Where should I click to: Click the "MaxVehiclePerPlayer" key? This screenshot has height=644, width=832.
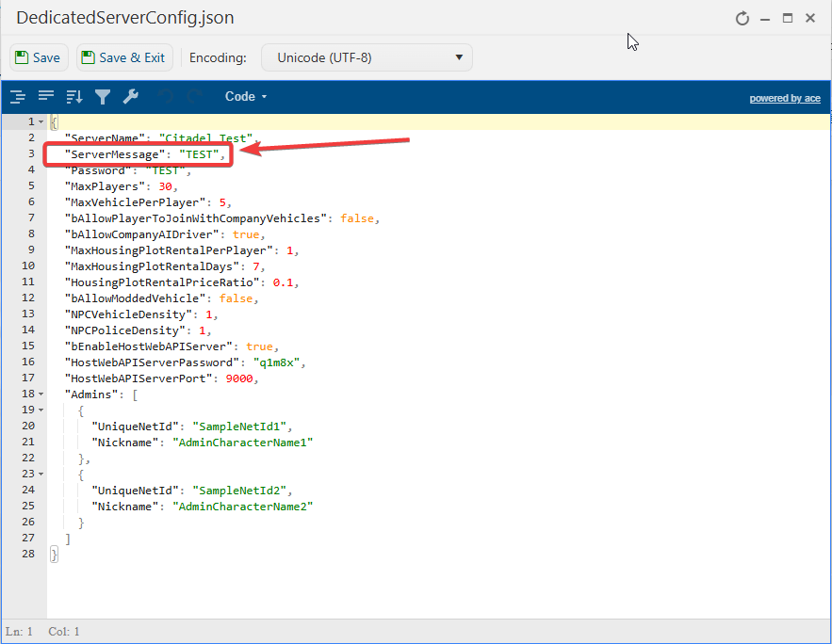(135, 202)
